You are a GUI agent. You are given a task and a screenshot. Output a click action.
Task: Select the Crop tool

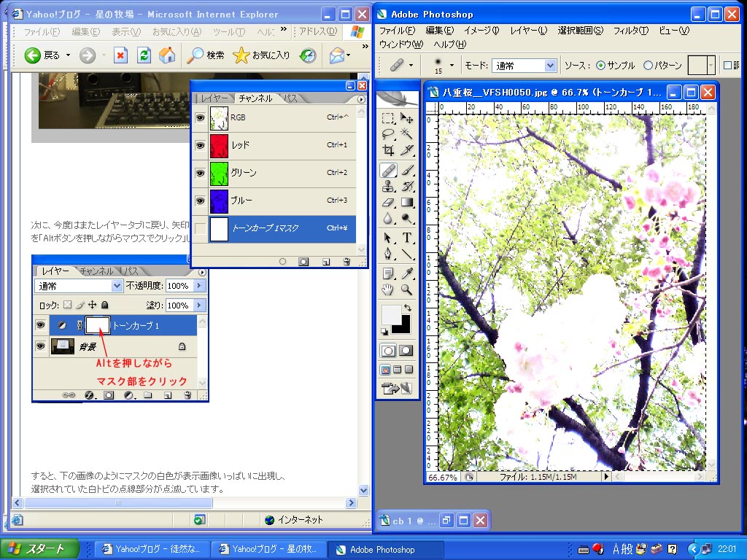coord(388,150)
